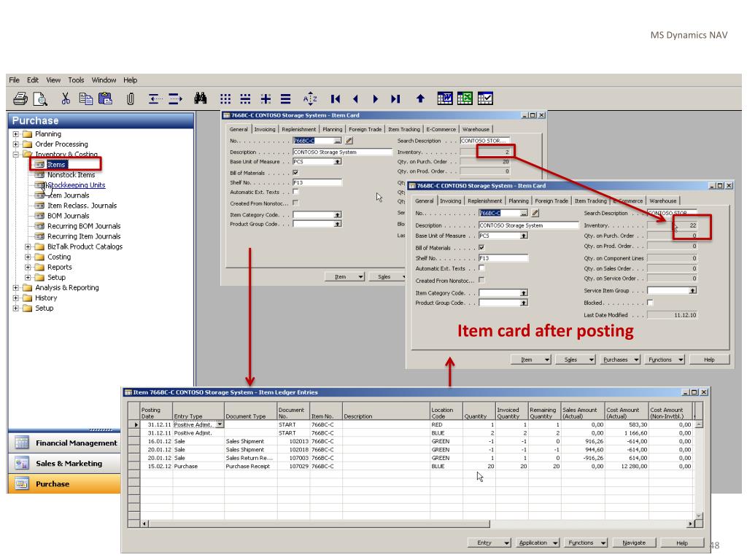747x560 pixels.
Task: Toggle the Blocked checkbox
Action: [x=650, y=303]
